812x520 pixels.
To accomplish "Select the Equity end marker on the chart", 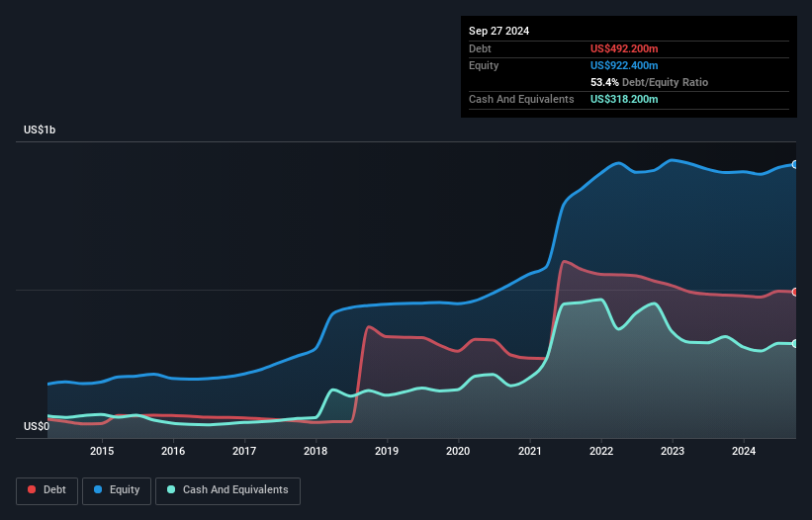I will coord(795,164).
